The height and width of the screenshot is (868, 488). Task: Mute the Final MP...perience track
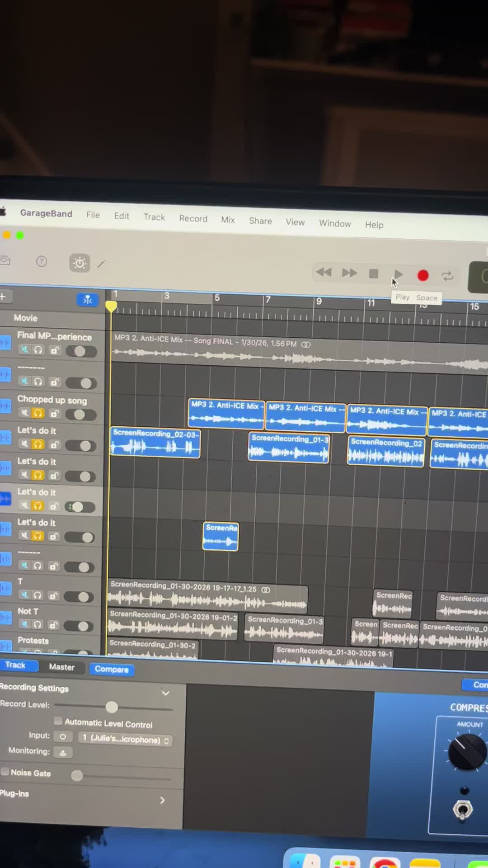tap(24, 349)
